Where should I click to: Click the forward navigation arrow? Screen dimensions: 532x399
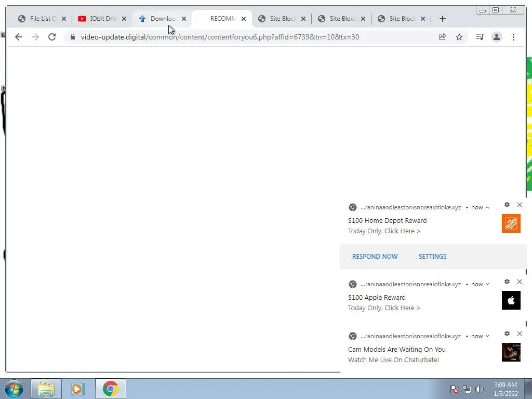point(35,37)
